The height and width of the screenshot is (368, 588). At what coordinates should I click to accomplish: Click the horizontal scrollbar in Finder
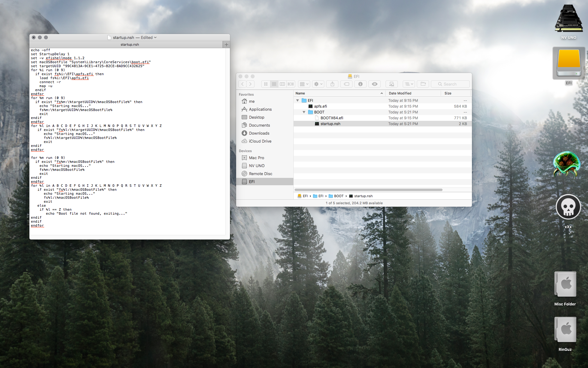click(x=368, y=190)
